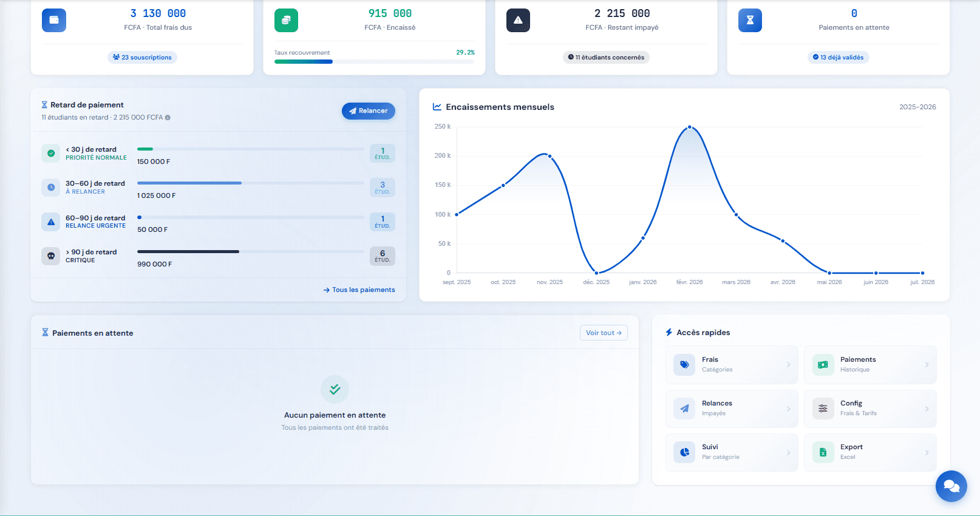Click the sliders icon on Config tile
Screen dimensions: 980x516
click(x=823, y=409)
